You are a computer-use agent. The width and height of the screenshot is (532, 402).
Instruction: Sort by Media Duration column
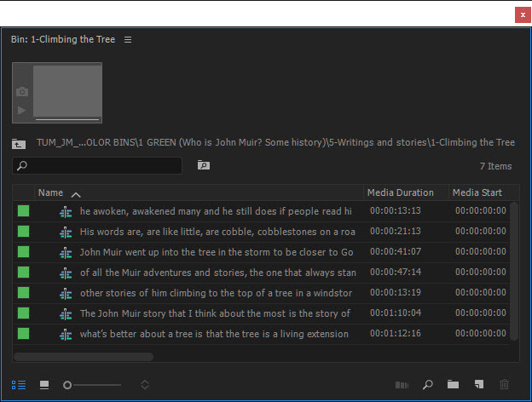pos(401,192)
